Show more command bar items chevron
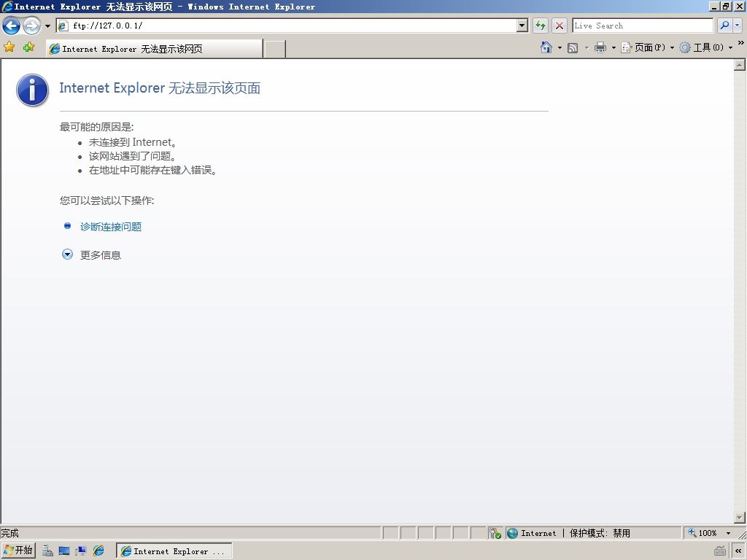 [741, 43]
